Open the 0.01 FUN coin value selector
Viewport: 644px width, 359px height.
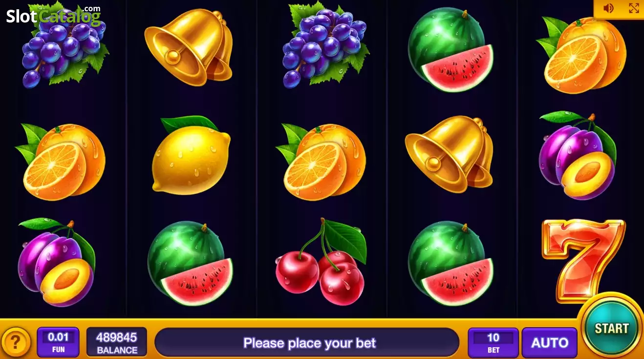58,342
